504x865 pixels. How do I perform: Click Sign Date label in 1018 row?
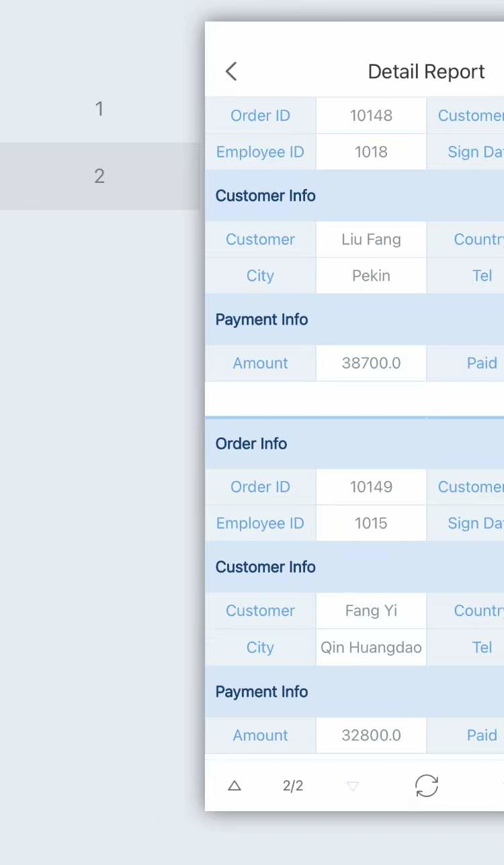(x=475, y=152)
